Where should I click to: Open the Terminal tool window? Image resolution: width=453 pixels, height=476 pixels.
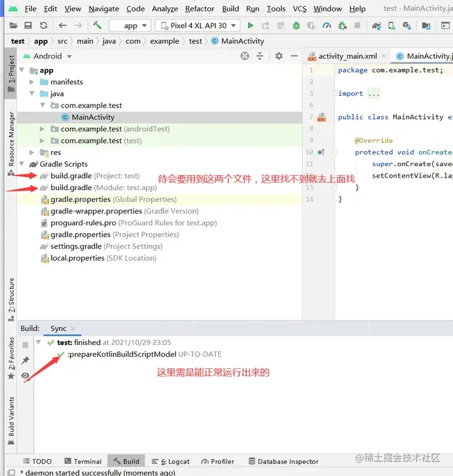(x=83, y=462)
